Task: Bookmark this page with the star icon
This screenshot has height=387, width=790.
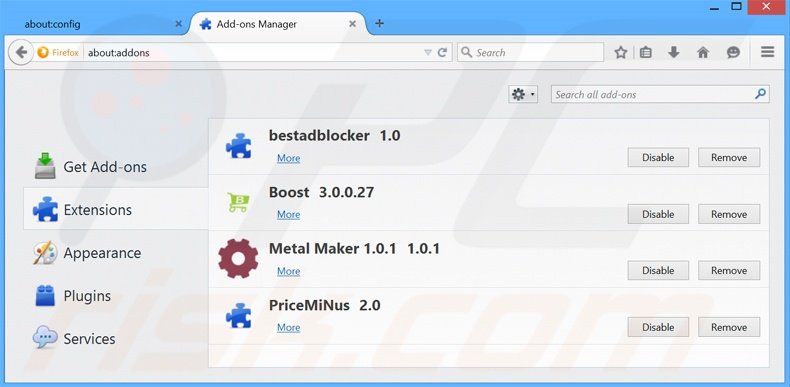Action: pos(621,52)
